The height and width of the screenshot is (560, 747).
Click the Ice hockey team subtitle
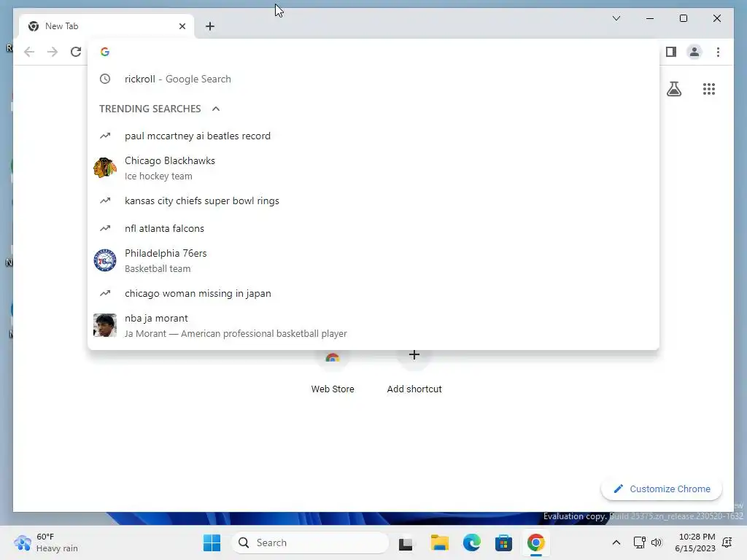[158, 176]
